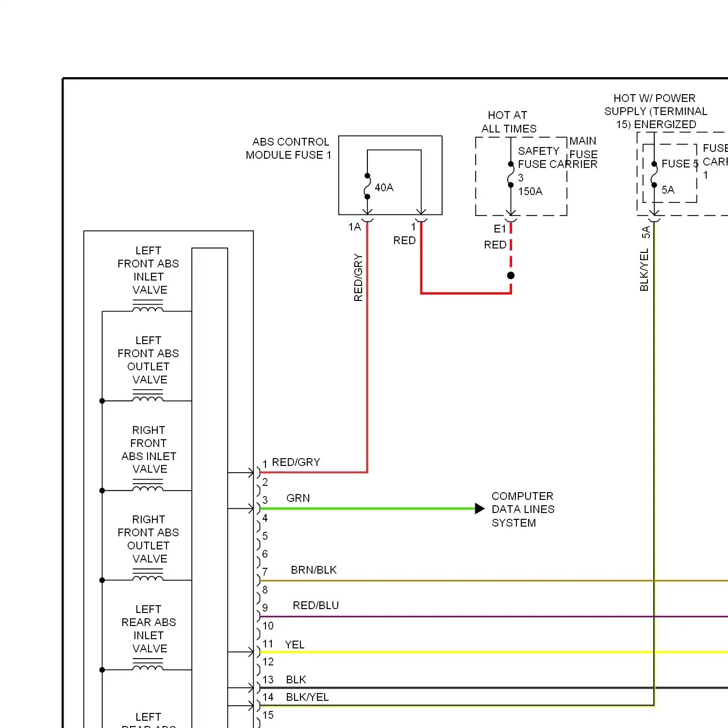Click the ABS CONTROL MODULE FUSE 1 label
728x728 pixels.
[288, 149]
